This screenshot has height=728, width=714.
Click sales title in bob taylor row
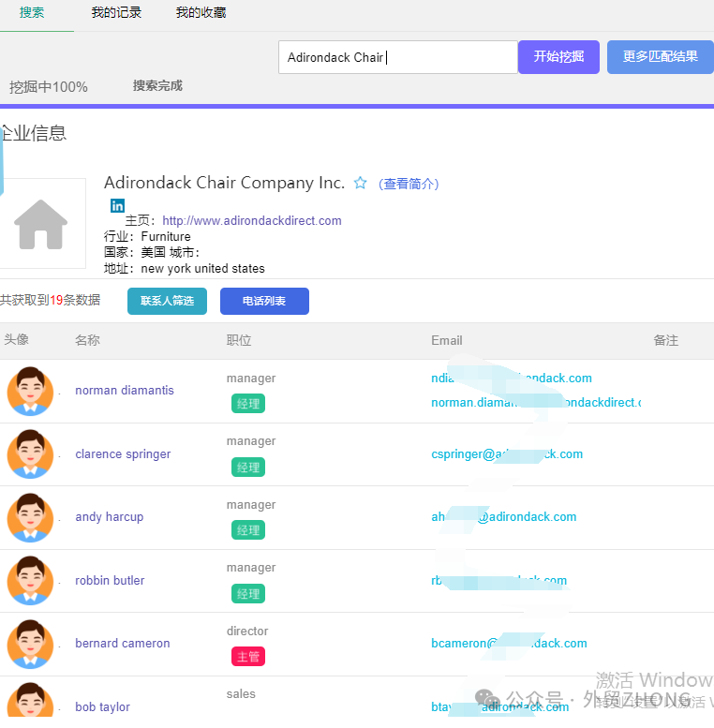coord(241,693)
